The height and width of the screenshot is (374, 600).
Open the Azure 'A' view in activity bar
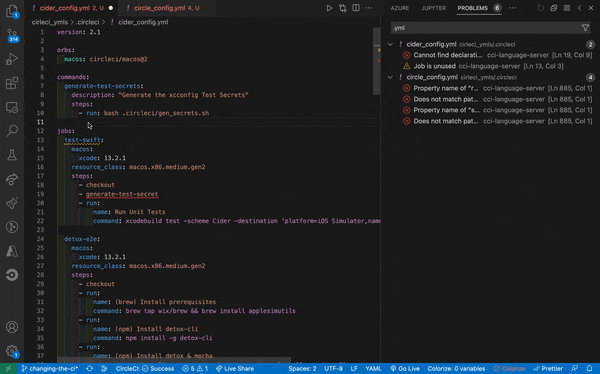tap(12, 251)
